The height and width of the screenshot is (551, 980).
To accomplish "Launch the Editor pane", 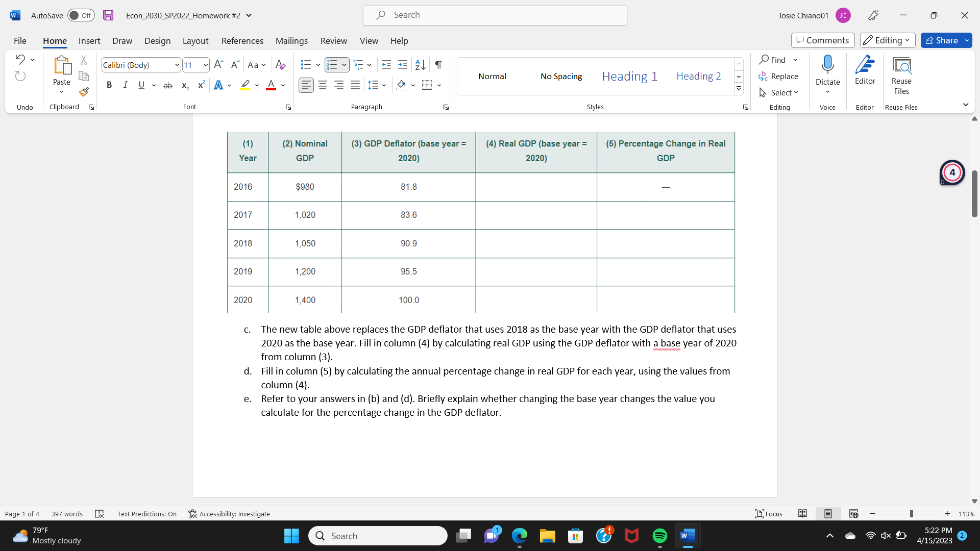I will click(865, 71).
